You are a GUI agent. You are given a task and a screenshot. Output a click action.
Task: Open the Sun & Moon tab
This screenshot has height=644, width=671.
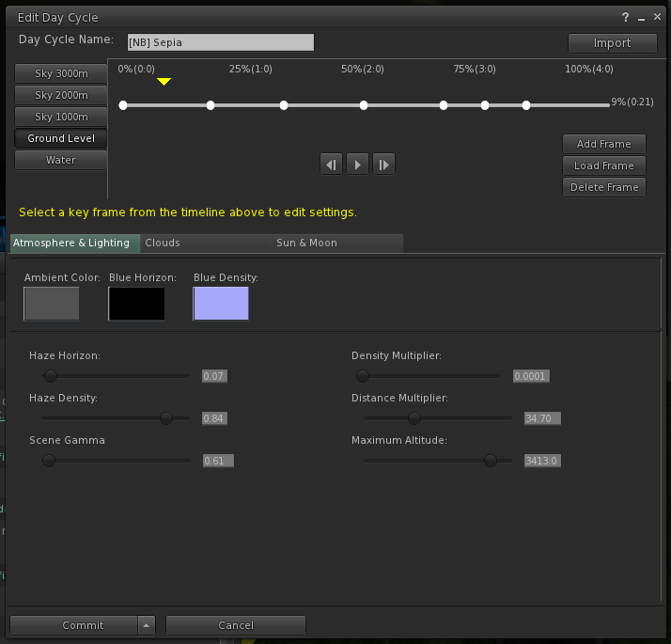[x=306, y=243]
